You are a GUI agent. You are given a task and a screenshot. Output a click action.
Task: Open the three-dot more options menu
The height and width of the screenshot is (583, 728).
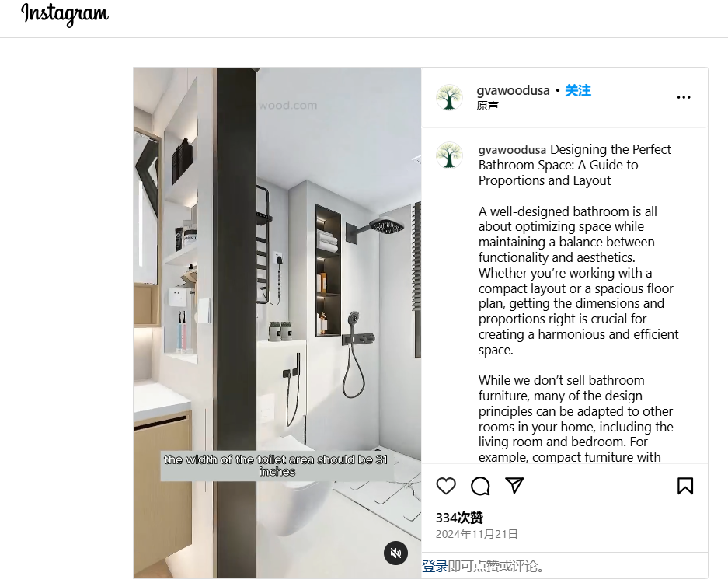tap(684, 97)
